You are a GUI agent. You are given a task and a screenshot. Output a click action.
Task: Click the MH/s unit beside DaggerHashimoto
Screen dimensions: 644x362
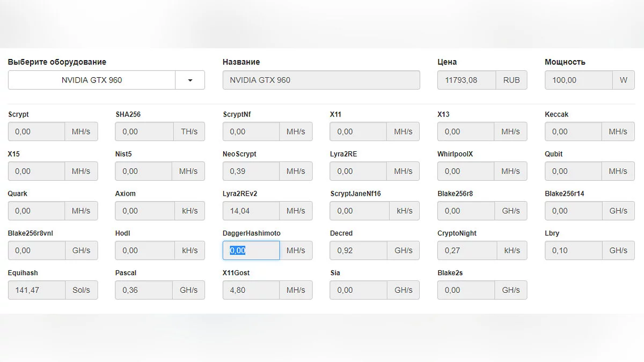(x=296, y=250)
